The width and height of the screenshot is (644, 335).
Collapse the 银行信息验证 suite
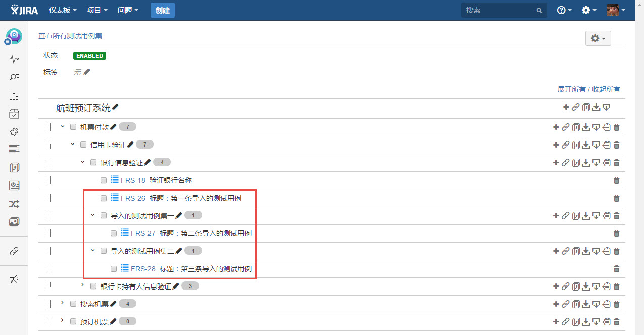tap(83, 162)
